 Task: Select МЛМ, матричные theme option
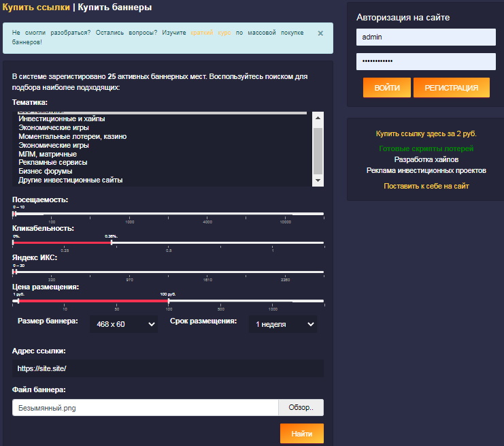tap(48, 154)
